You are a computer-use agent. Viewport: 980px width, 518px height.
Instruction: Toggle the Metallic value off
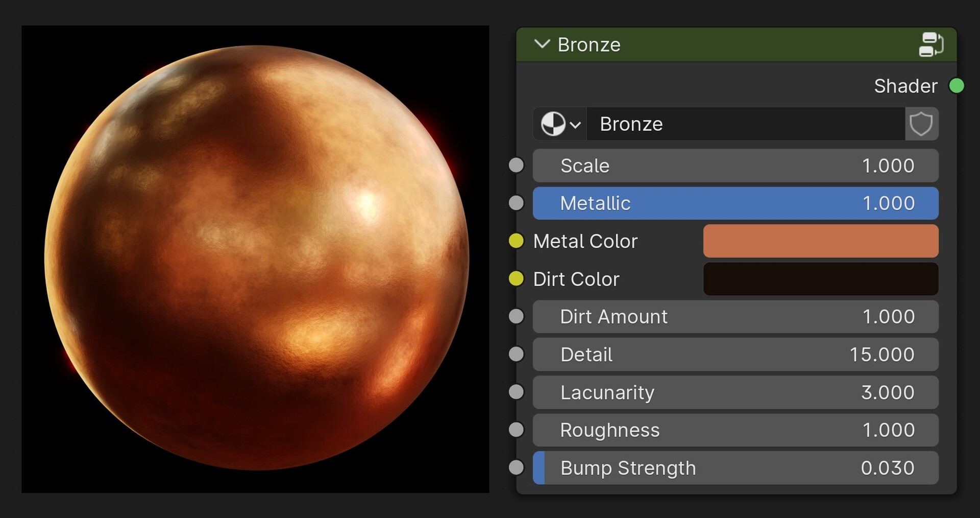[735, 203]
